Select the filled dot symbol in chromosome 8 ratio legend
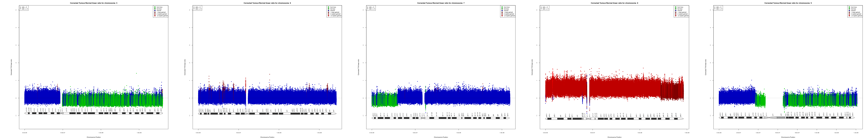Viewport: 868px width, 139px height. pos(541,7)
